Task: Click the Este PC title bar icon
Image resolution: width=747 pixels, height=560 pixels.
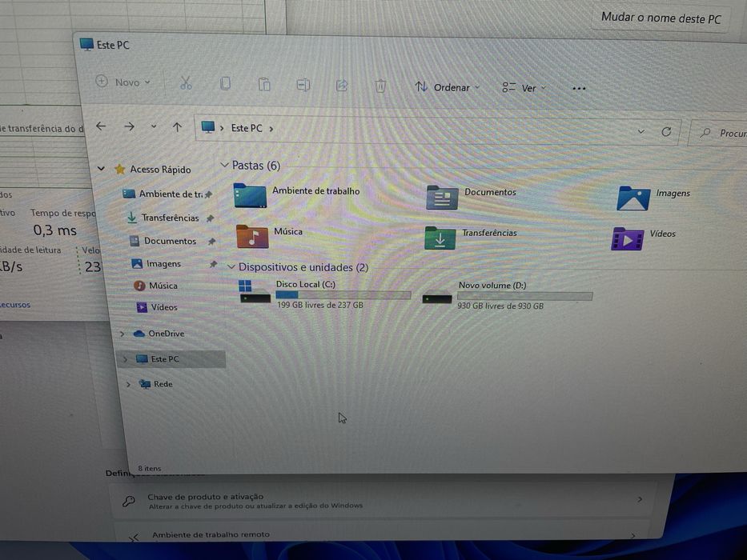Action: click(x=86, y=44)
